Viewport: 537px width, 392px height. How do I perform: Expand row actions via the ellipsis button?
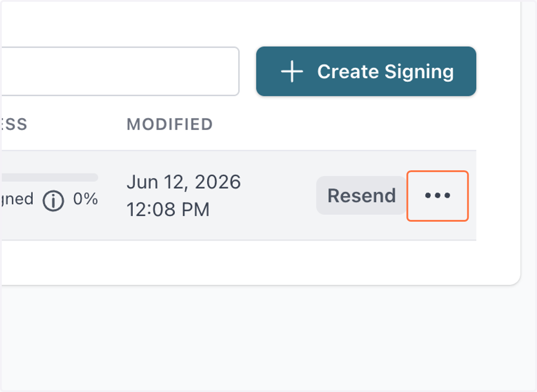click(437, 196)
